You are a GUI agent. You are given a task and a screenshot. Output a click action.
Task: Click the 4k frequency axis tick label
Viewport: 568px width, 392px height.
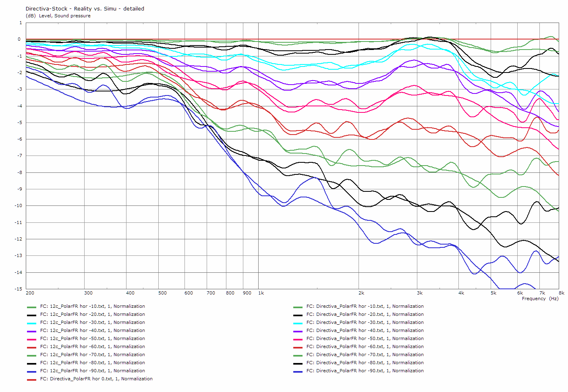[x=461, y=293]
